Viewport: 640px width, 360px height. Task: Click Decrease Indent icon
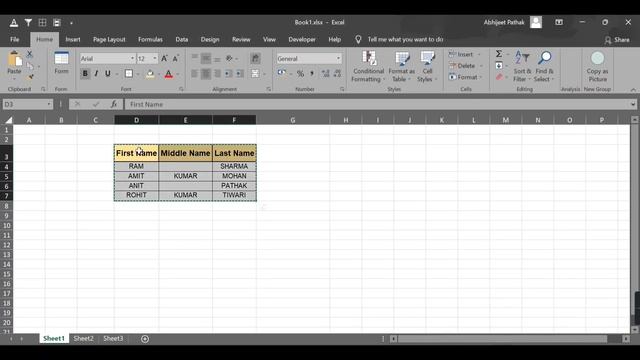228,74
